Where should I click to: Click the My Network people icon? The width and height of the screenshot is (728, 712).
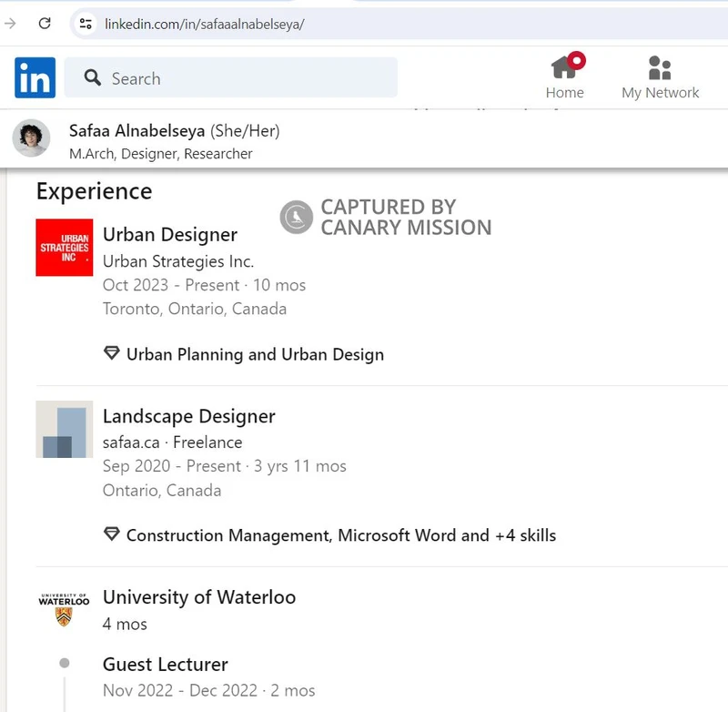pos(659,66)
